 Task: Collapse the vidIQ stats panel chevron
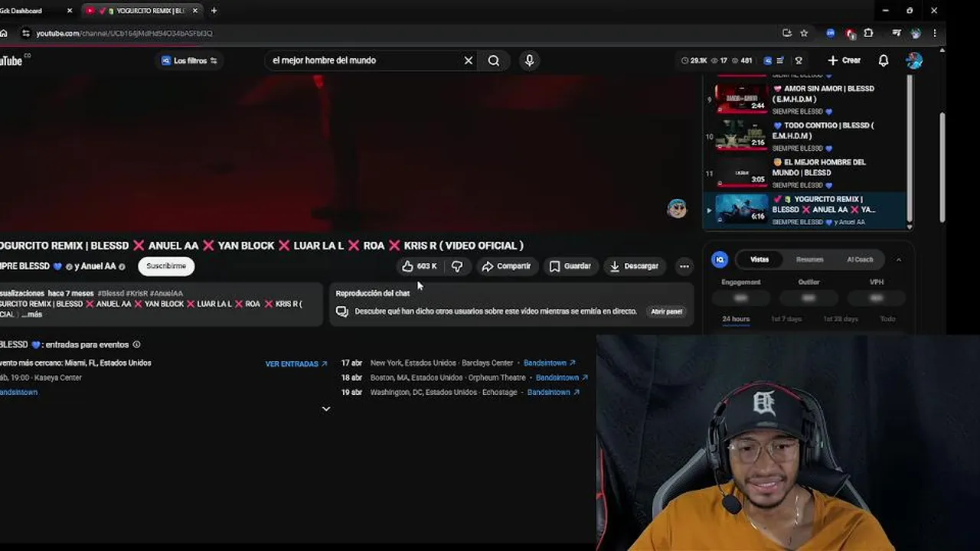(899, 260)
